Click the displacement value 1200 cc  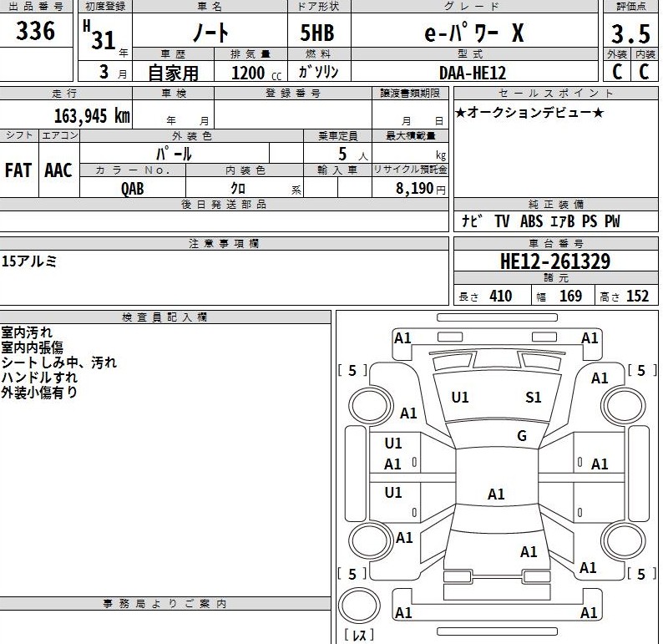click(x=256, y=74)
